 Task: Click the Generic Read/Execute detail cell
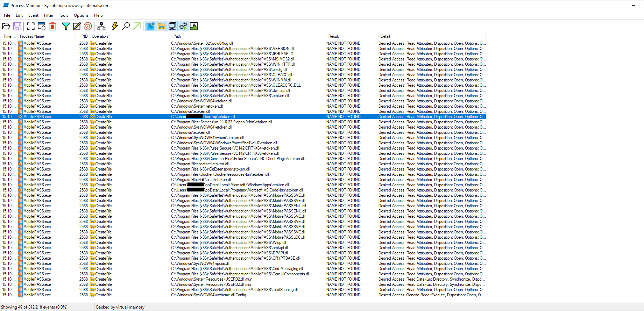(x=431, y=295)
